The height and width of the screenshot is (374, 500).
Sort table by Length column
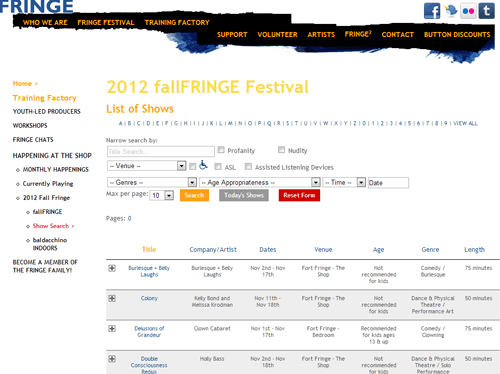click(x=474, y=249)
